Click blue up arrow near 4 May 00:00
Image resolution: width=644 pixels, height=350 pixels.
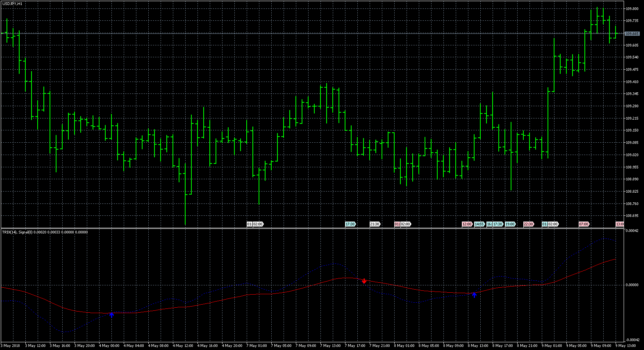coord(111,315)
